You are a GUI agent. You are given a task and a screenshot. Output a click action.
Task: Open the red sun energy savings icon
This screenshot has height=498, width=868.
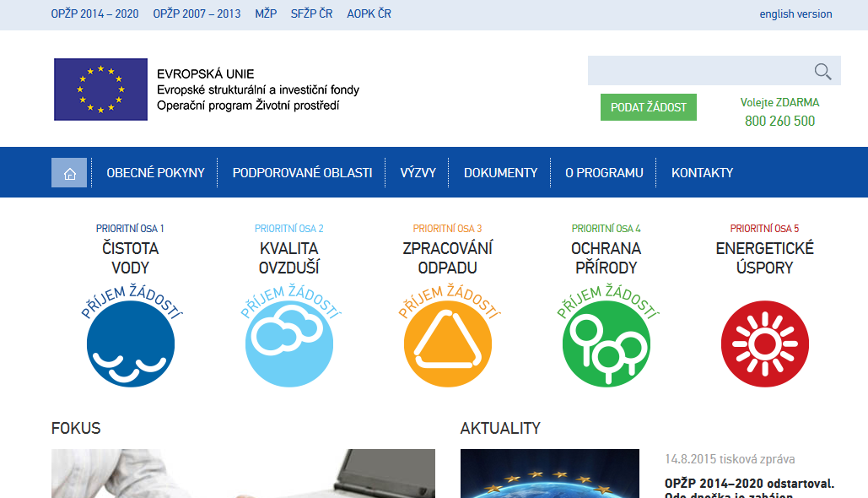(765, 344)
